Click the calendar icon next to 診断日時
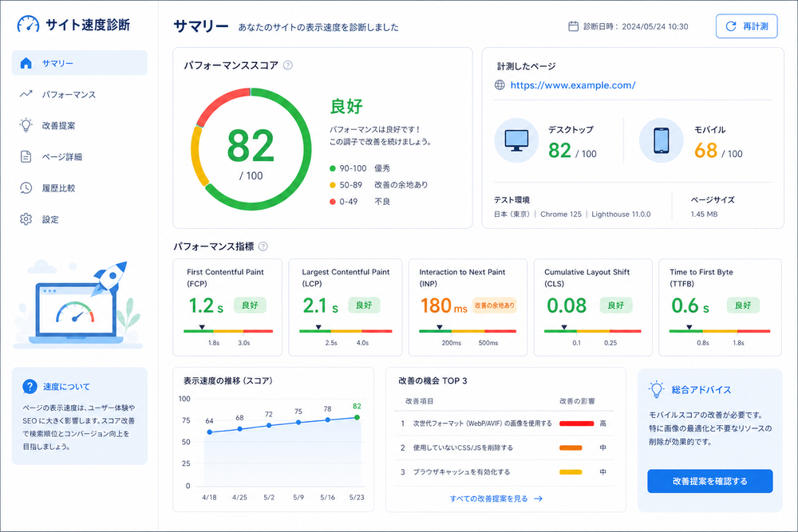The width and height of the screenshot is (798, 532). click(x=573, y=26)
